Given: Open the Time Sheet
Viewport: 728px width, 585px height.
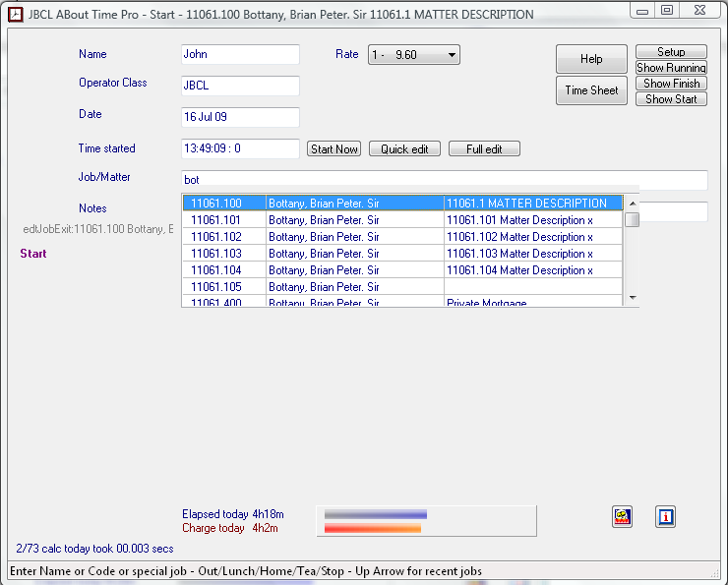Looking at the screenshot, I should coord(591,90).
